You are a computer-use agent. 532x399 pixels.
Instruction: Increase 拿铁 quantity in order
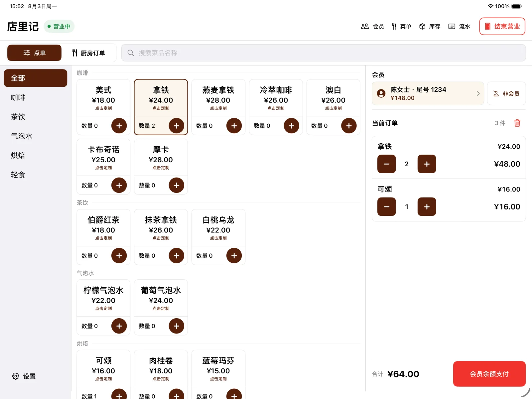tap(427, 164)
